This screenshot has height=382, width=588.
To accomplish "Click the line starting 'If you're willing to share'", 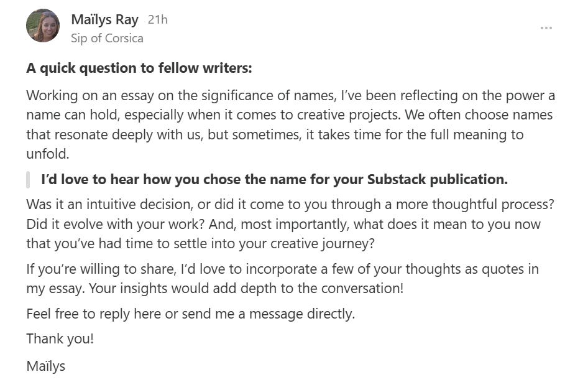I will coord(282,269).
